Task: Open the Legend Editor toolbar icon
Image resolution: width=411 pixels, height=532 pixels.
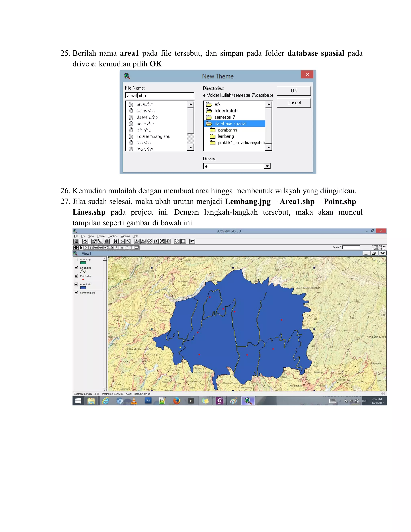Action: click(100, 241)
